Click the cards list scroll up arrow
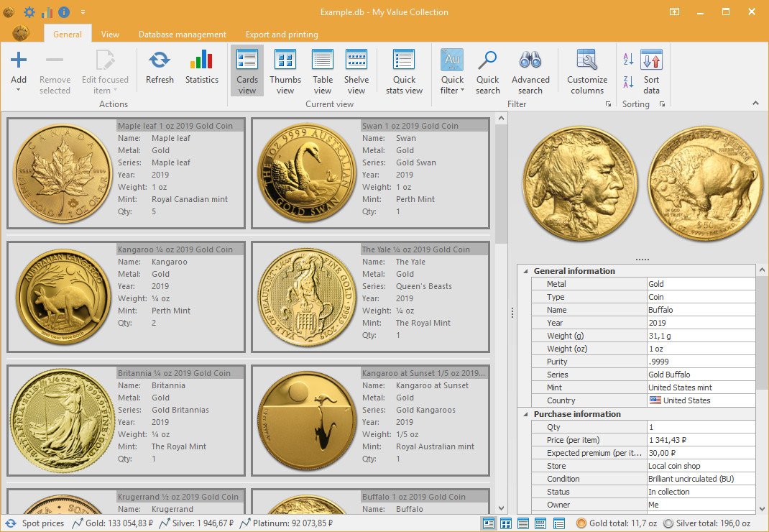 pyautogui.click(x=501, y=119)
